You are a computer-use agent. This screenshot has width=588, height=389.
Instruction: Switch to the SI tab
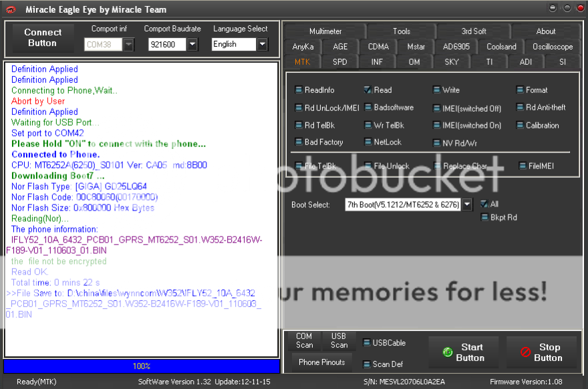click(562, 62)
